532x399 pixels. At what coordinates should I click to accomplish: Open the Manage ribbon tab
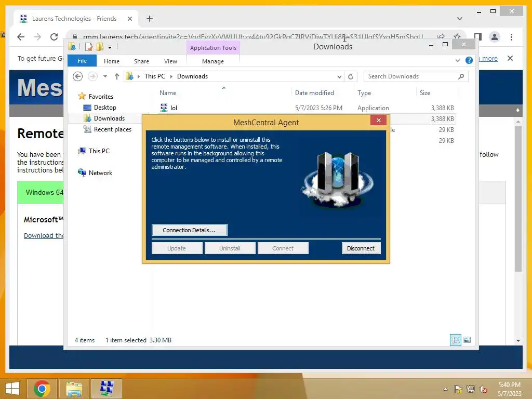click(x=213, y=61)
